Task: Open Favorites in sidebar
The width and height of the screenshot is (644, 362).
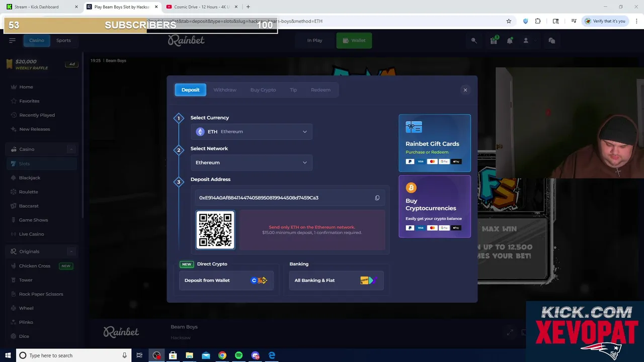Action: click(x=29, y=101)
